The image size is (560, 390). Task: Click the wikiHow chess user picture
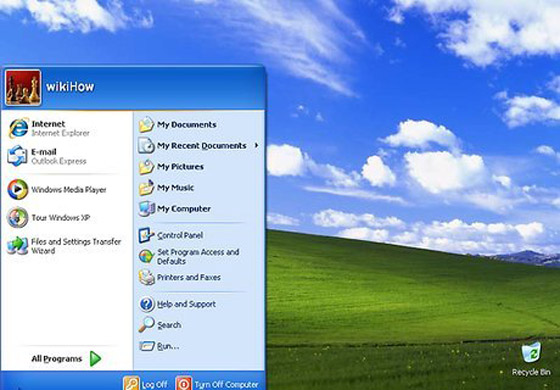point(23,87)
